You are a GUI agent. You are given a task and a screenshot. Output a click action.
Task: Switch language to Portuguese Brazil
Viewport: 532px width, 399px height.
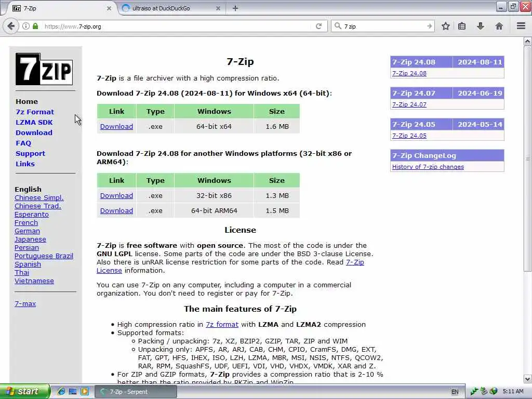[x=44, y=256]
